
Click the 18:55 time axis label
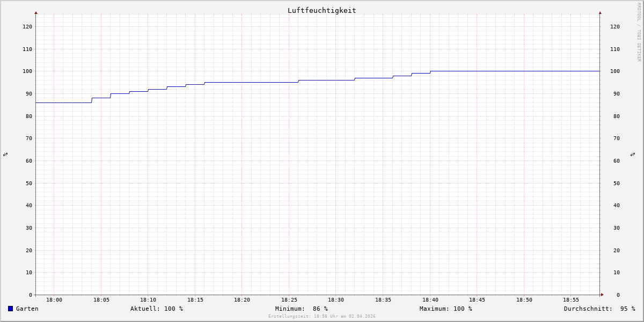571,300
